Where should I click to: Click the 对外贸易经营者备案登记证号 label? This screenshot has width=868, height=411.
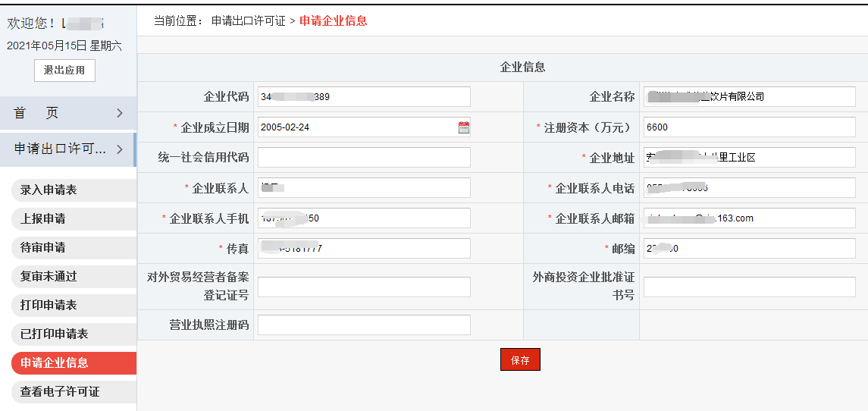pyautogui.click(x=198, y=287)
